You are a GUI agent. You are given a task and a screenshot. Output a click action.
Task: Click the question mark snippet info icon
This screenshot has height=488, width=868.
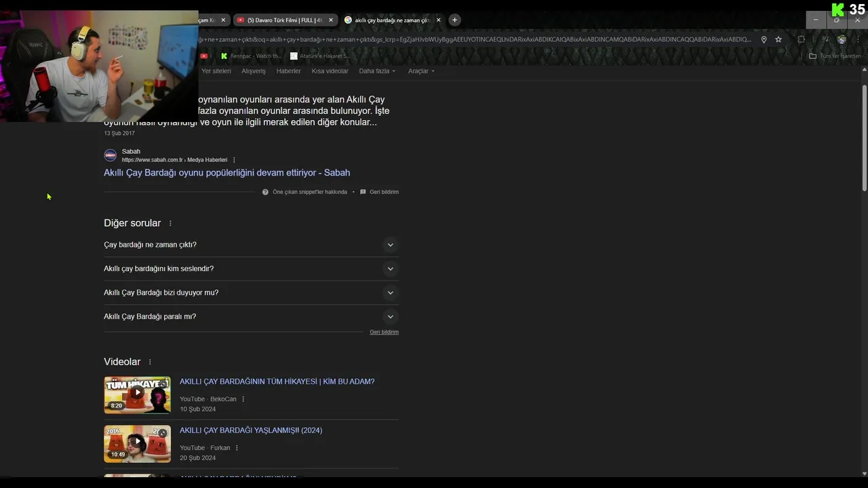(x=265, y=192)
